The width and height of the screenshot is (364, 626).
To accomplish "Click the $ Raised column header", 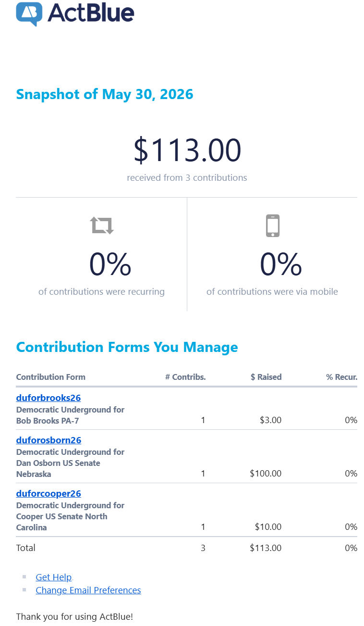I will pos(266,377).
